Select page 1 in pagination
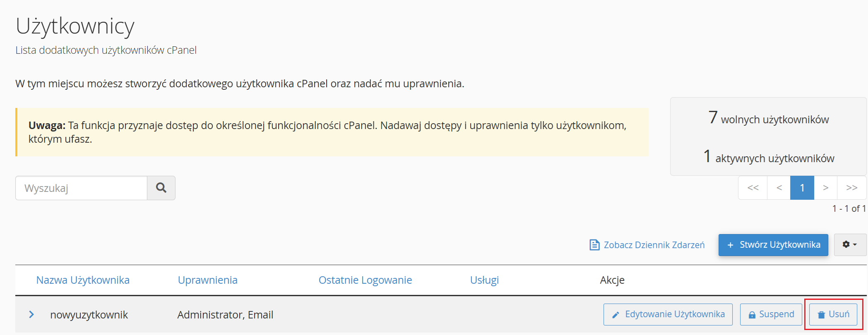868x335 pixels. (x=802, y=188)
